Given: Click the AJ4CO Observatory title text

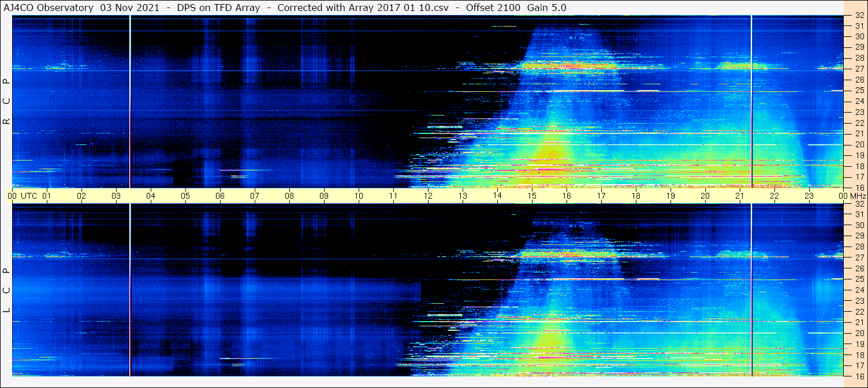Looking at the screenshot, I should (x=49, y=8).
